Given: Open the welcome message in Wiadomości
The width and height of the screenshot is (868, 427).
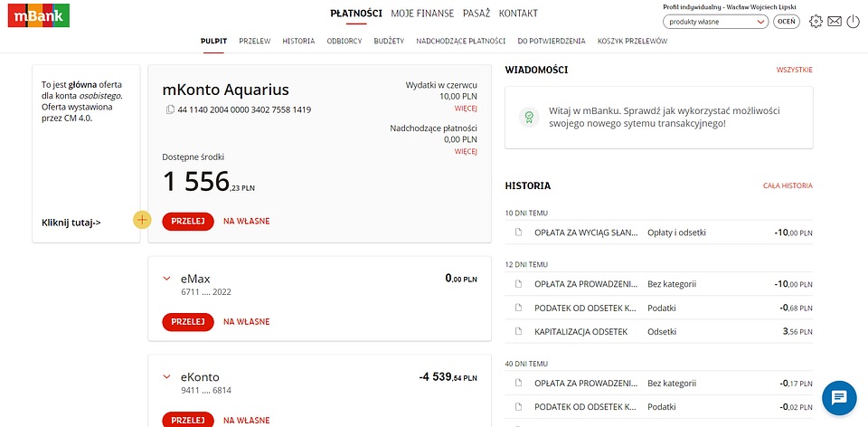Looking at the screenshot, I should point(659,118).
